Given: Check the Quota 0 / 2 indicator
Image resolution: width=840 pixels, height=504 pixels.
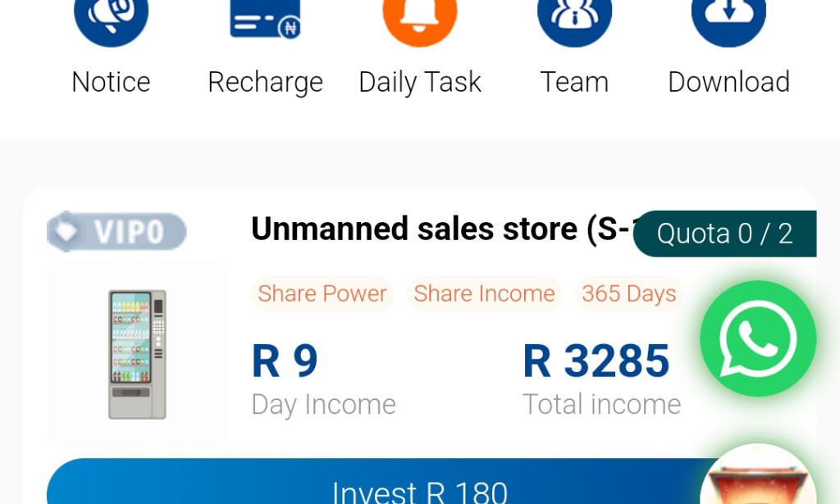Looking at the screenshot, I should click(725, 234).
